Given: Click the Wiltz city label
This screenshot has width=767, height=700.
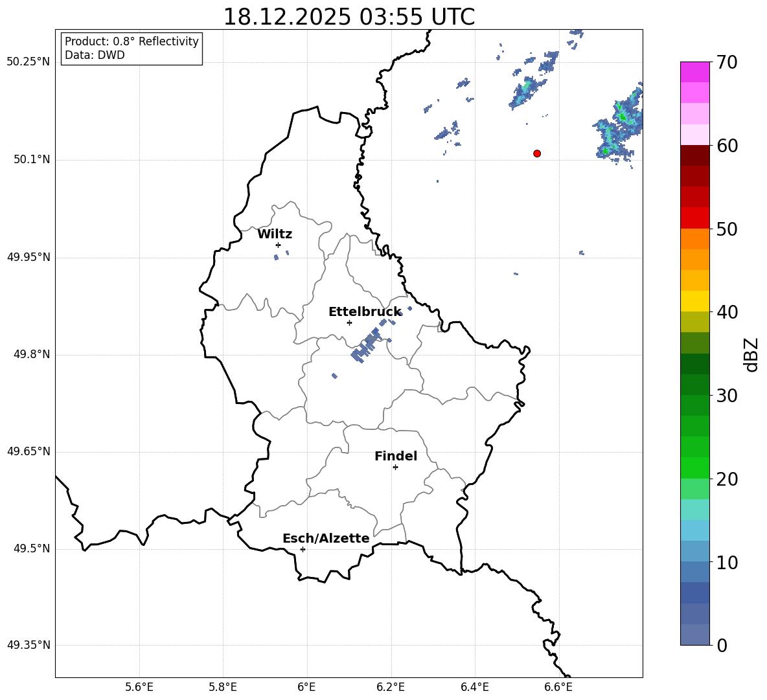Looking at the screenshot, I should coord(275,234).
